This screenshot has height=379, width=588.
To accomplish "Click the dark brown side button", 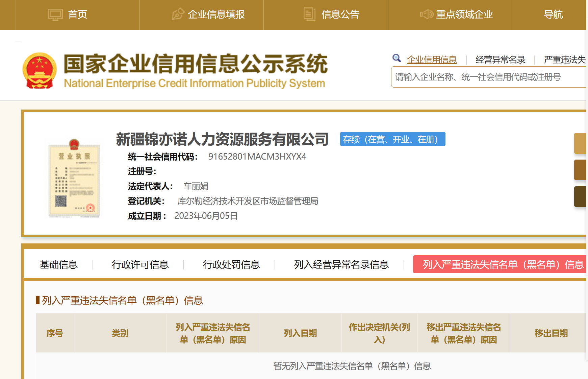I will tap(580, 196).
